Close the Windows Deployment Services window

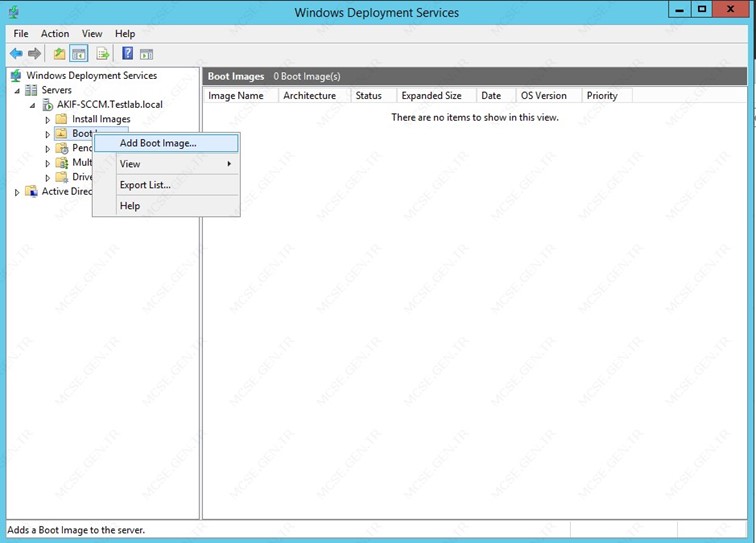[730, 9]
